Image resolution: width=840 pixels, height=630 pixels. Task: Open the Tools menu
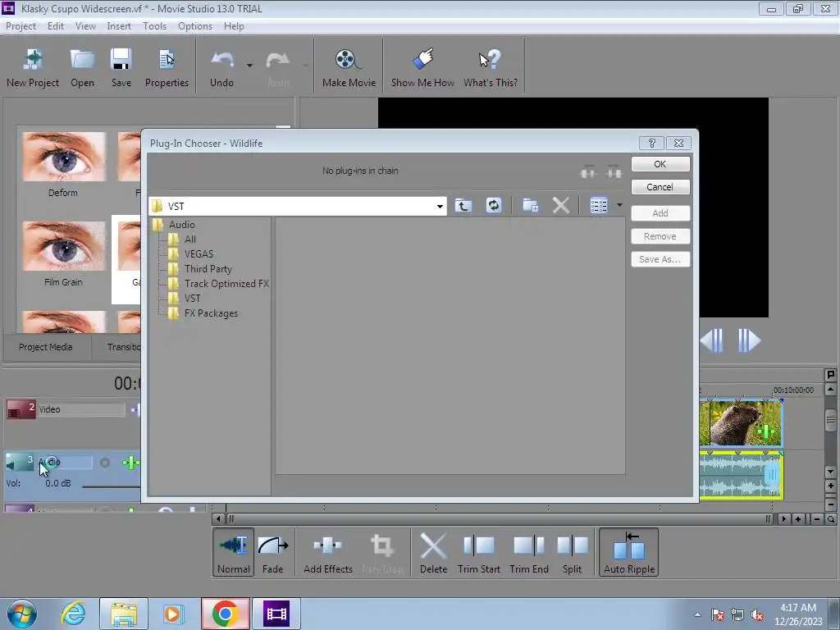click(x=154, y=26)
